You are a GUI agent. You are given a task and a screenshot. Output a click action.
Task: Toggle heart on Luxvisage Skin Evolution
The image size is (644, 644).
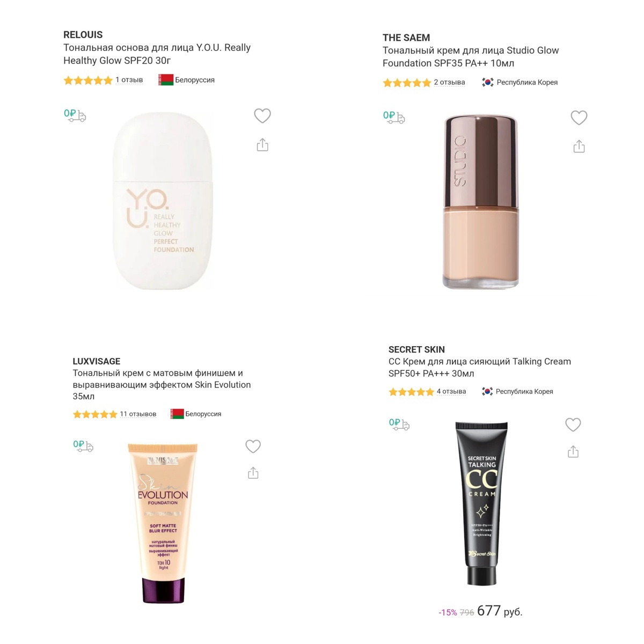coord(253,446)
